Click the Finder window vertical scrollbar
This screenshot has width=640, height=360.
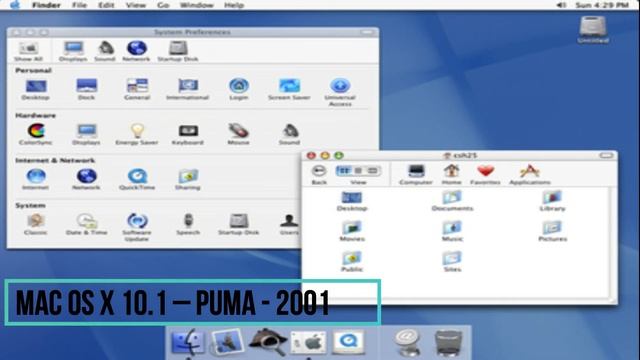coord(613,243)
